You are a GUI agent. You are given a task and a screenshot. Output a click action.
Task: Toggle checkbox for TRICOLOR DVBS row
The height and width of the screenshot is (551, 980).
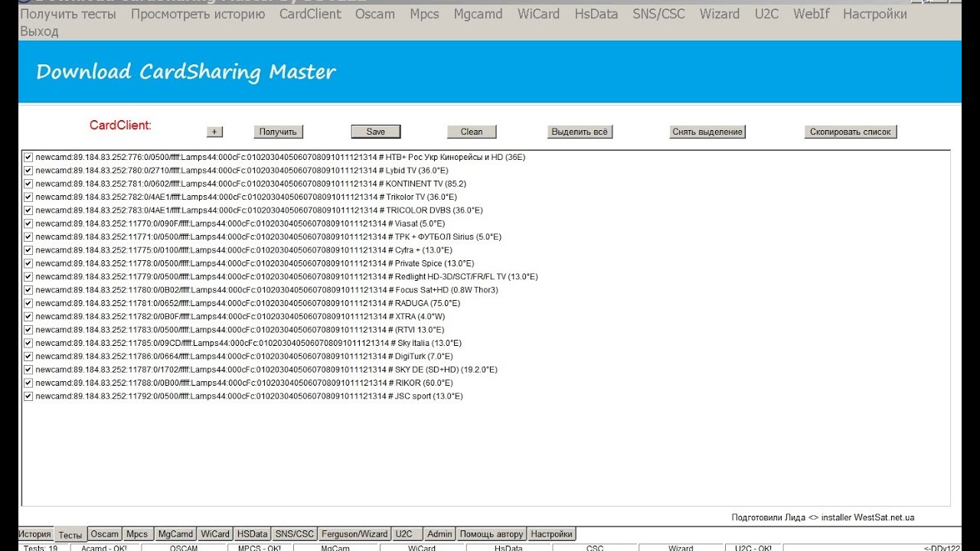click(28, 210)
